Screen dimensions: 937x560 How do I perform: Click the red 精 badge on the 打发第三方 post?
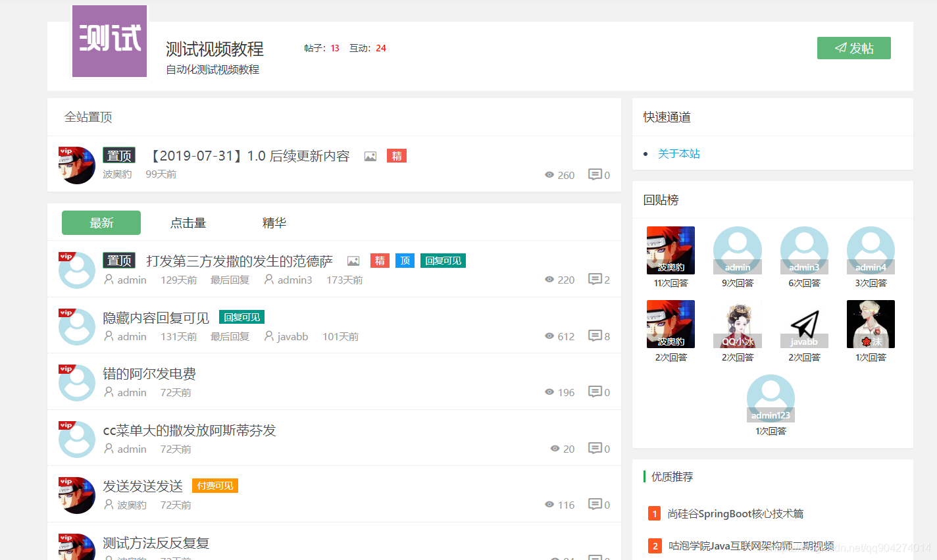coord(380,261)
